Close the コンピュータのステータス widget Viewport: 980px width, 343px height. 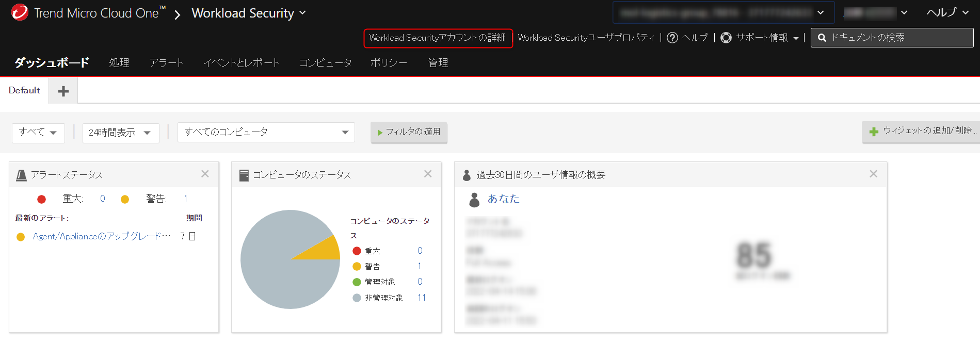[x=428, y=174]
